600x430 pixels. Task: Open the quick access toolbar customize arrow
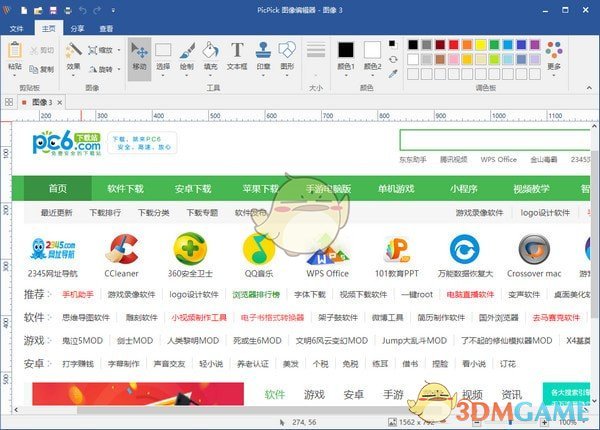point(113,11)
